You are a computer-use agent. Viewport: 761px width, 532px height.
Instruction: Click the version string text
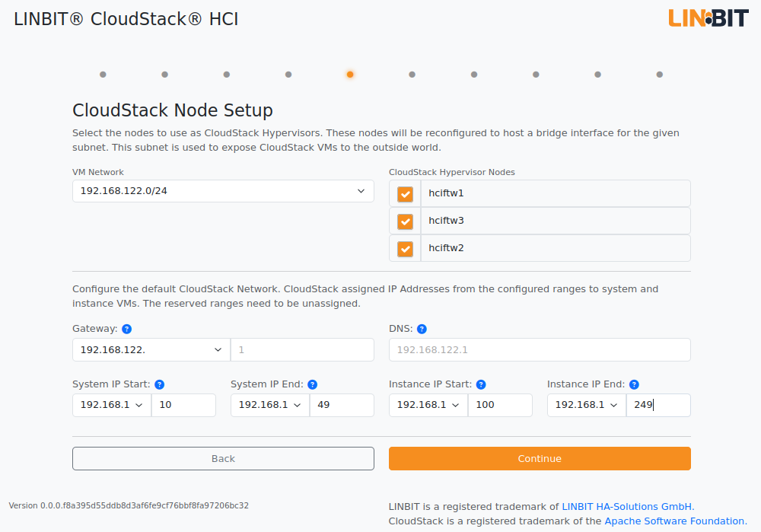click(129, 506)
